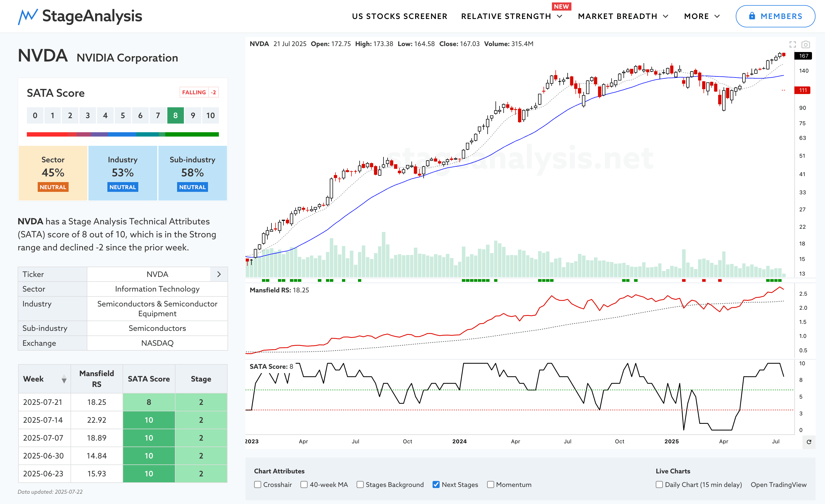
Task: Click Data updated 2025-07-22 text
Action: [50, 492]
